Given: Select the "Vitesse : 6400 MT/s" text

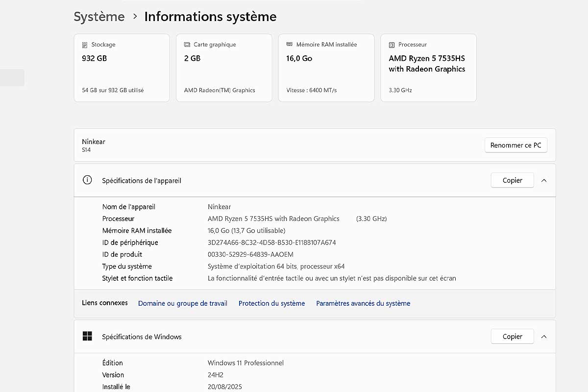Looking at the screenshot, I should coord(312,90).
